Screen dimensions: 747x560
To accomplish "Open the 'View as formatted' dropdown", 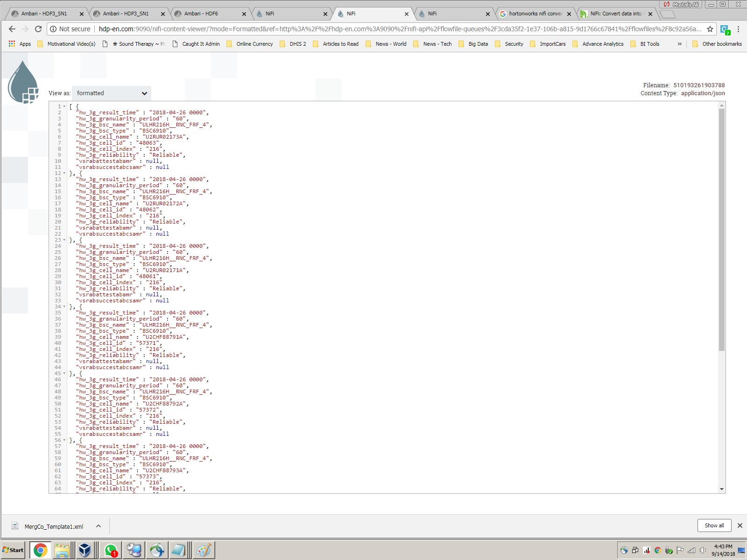I will pos(111,93).
